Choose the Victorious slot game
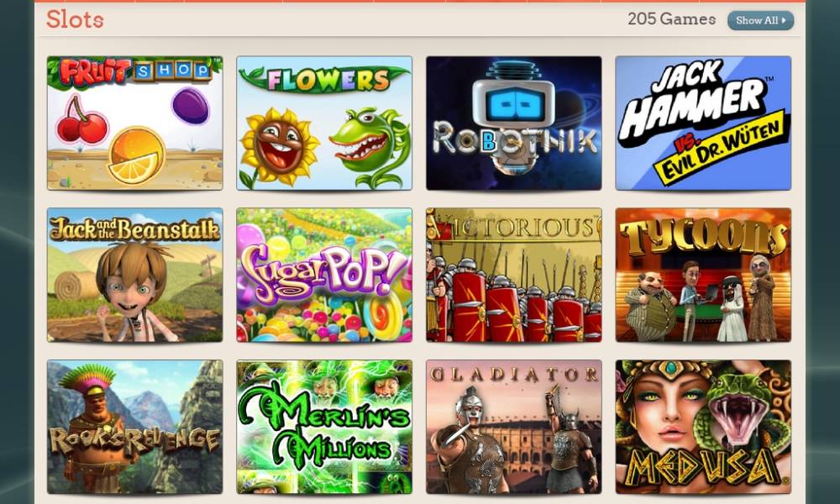The width and height of the screenshot is (840, 504). (514, 275)
